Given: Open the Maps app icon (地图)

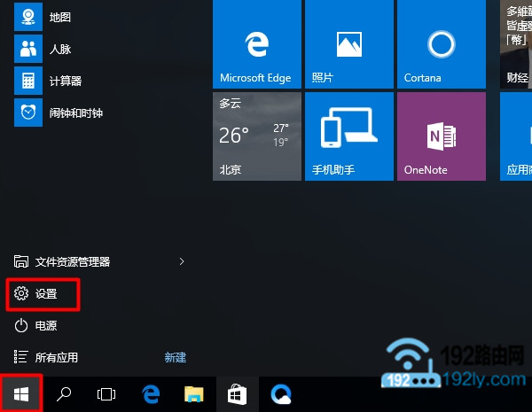Looking at the screenshot, I should 28,17.
